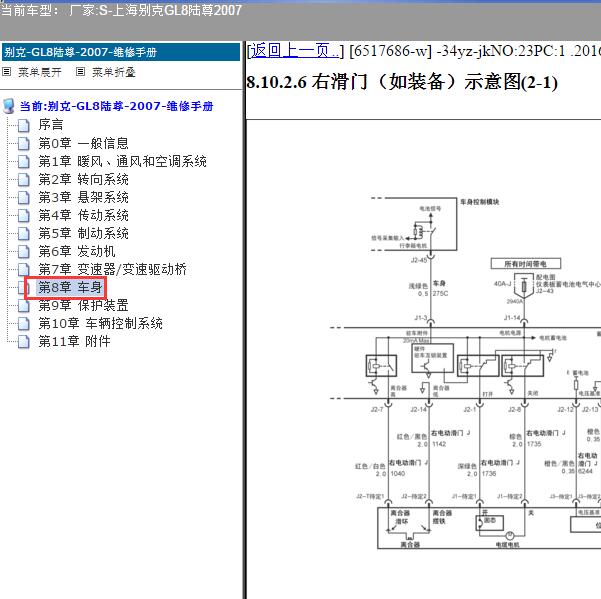This screenshot has height=599, width=601.
Task: Open the 序言 entry
Action: coord(51,125)
